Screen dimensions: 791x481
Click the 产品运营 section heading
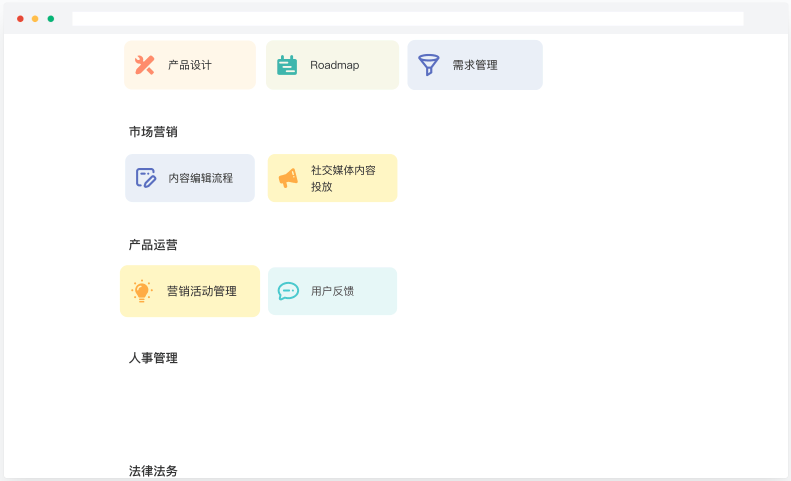[153, 245]
